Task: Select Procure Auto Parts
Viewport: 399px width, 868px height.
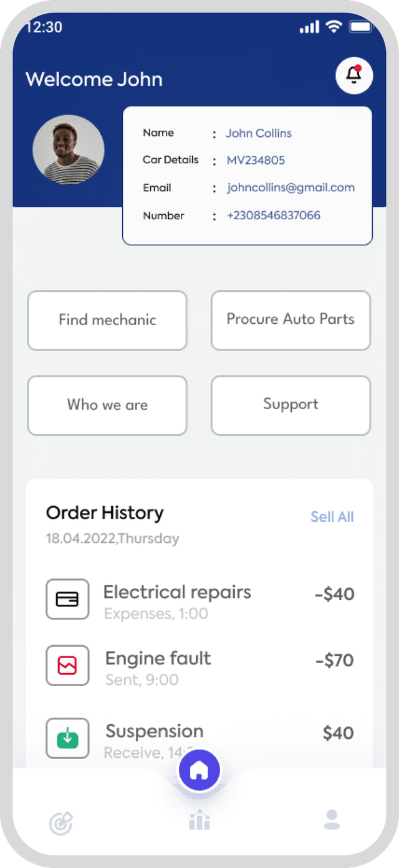Action: coord(291,320)
